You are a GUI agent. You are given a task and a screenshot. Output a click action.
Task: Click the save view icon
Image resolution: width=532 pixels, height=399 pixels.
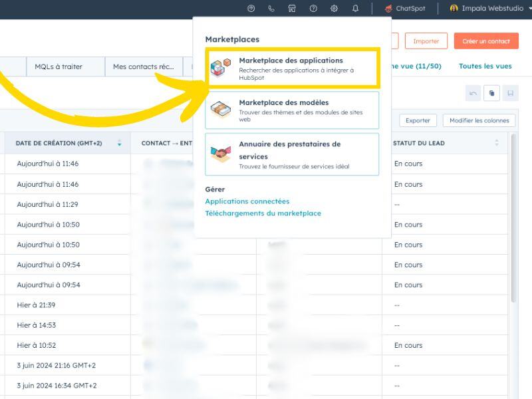click(510, 93)
